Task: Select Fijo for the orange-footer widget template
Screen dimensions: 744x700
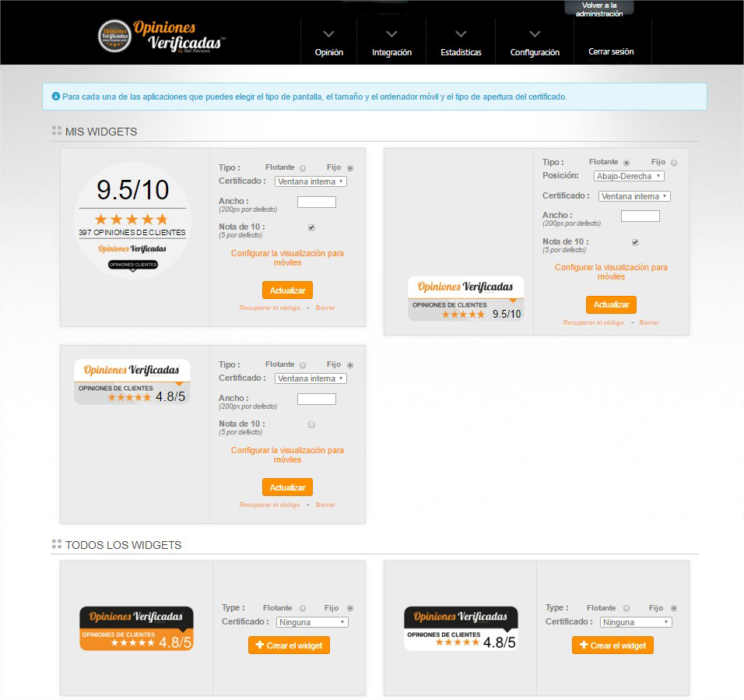Action: (x=350, y=608)
